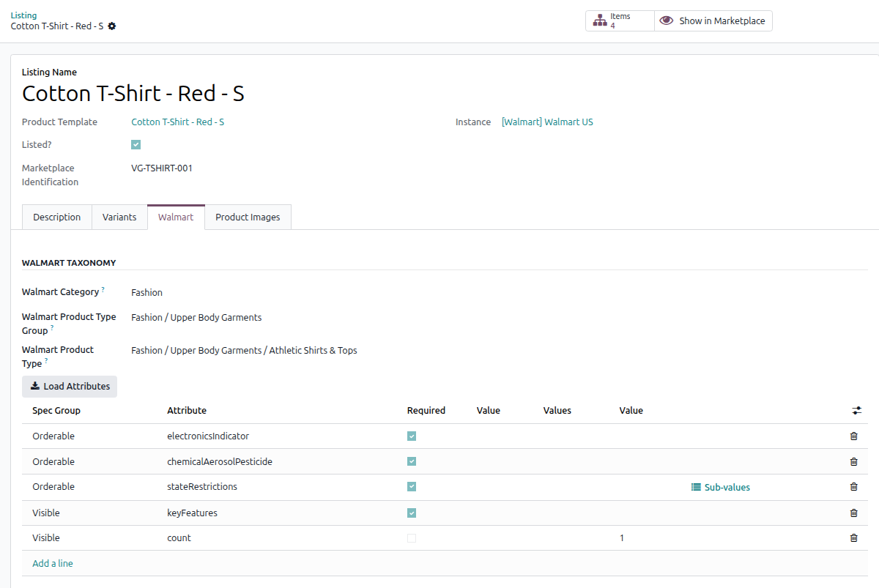Select the count attribute cell

179,538
